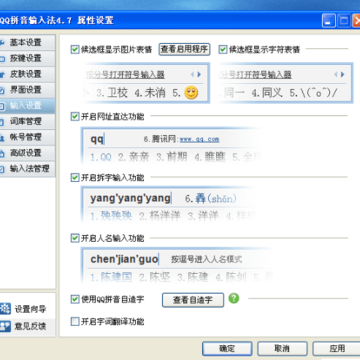
Task: Toggle the 开启拆字输入功能 checkbox
Action: 75,178
